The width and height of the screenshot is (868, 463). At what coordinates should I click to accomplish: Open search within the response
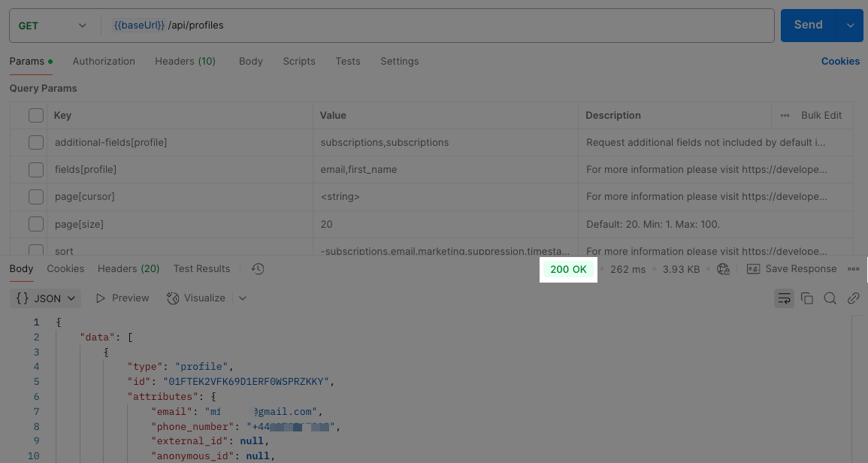830,298
